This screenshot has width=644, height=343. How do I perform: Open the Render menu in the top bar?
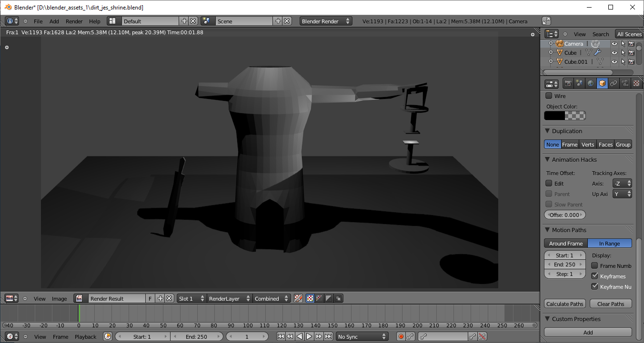(74, 21)
